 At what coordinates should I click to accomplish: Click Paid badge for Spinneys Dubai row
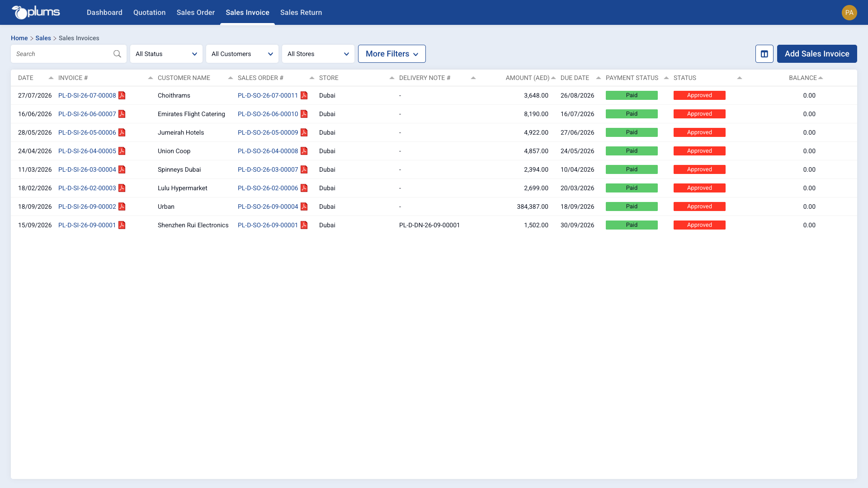pyautogui.click(x=632, y=169)
